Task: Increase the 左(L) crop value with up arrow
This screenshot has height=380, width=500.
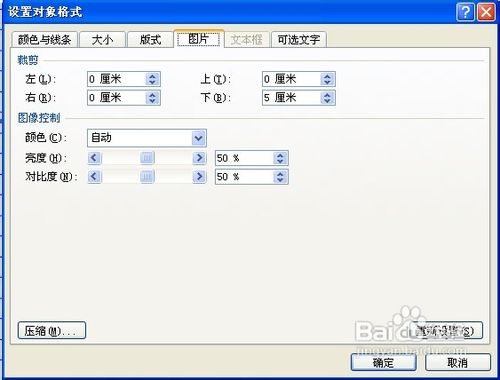Action: [153, 76]
